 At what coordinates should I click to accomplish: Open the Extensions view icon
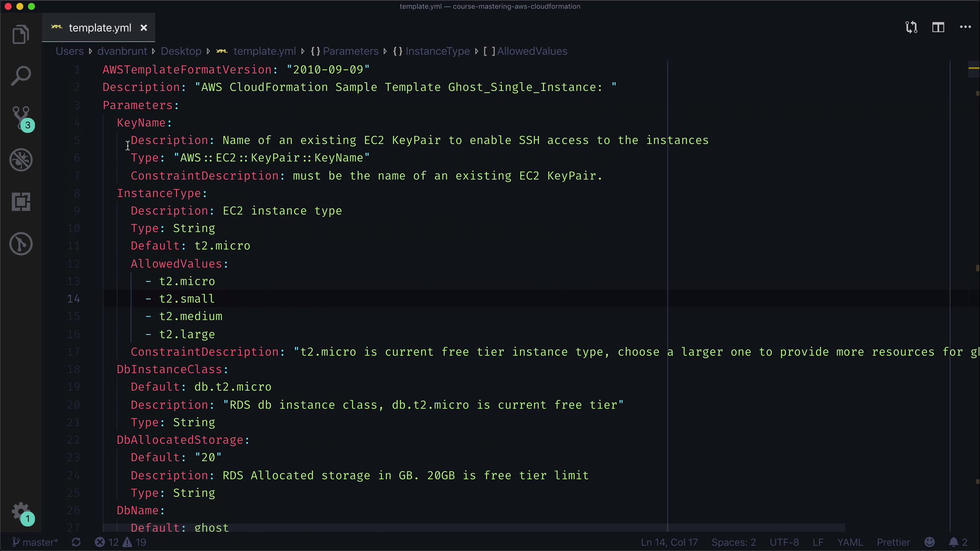coord(21,202)
